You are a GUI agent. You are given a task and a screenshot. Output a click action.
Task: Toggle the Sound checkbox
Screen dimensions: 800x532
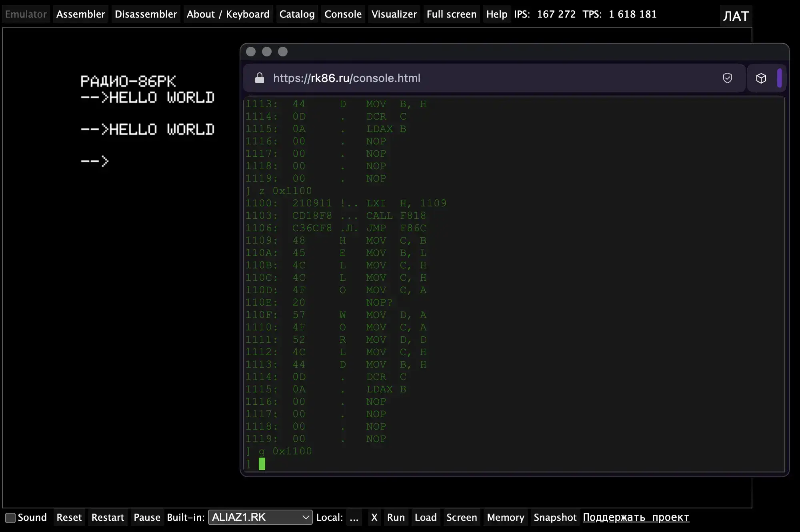click(x=10, y=518)
